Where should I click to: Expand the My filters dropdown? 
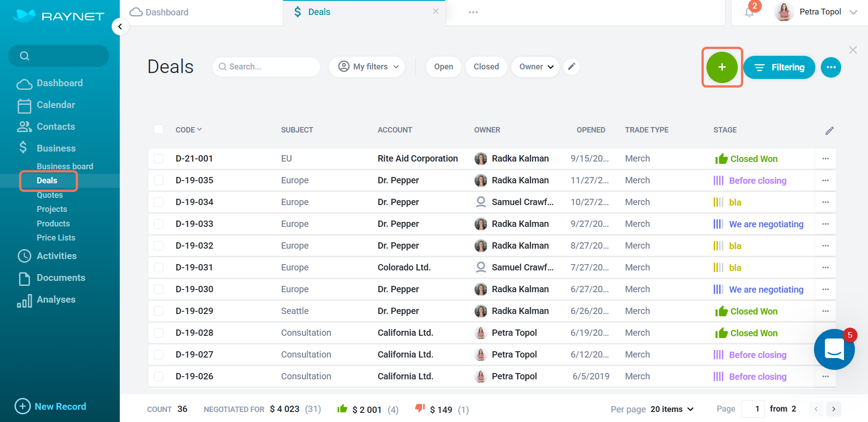[x=366, y=66]
